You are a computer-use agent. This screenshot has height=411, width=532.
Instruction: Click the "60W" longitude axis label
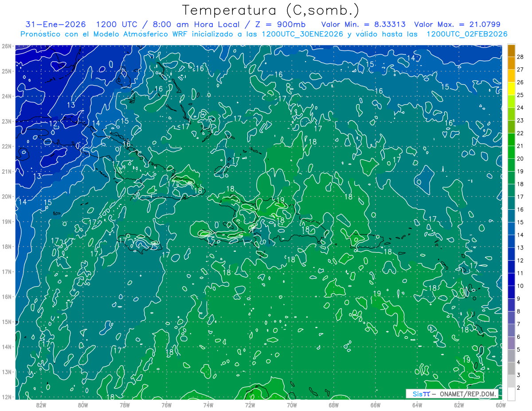click(x=501, y=405)
